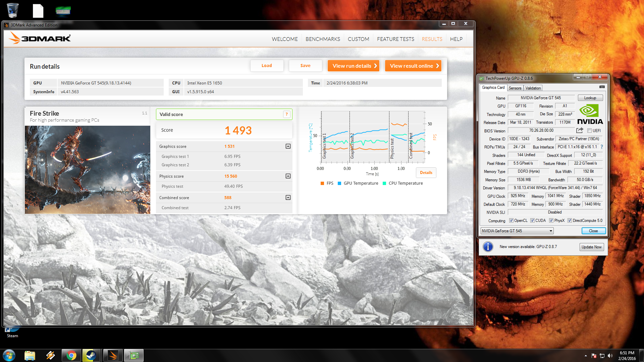The height and width of the screenshot is (362, 644).
Task: Go to the BENCHMARKS page in 3DMark
Action: 323,39
